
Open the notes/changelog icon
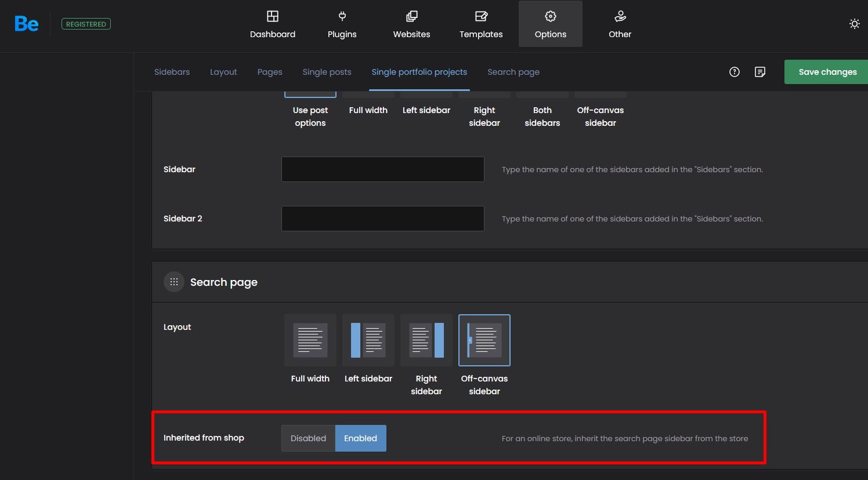pyautogui.click(x=760, y=72)
